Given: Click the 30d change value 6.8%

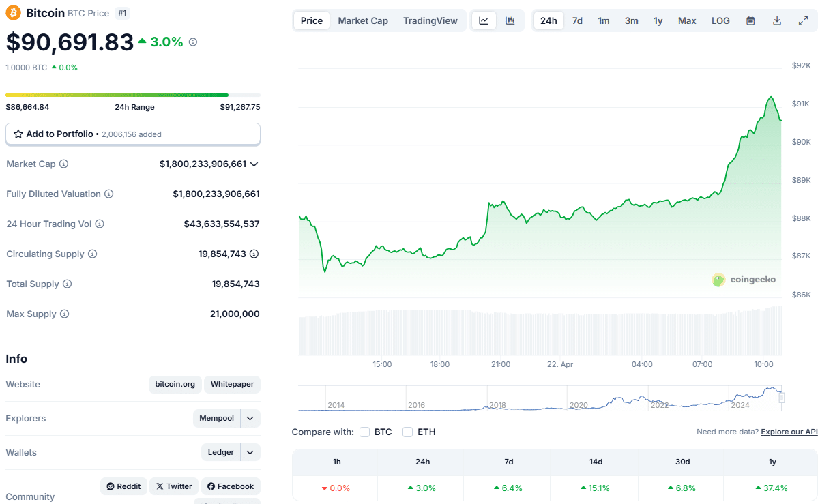Looking at the screenshot, I should pos(683,488).
